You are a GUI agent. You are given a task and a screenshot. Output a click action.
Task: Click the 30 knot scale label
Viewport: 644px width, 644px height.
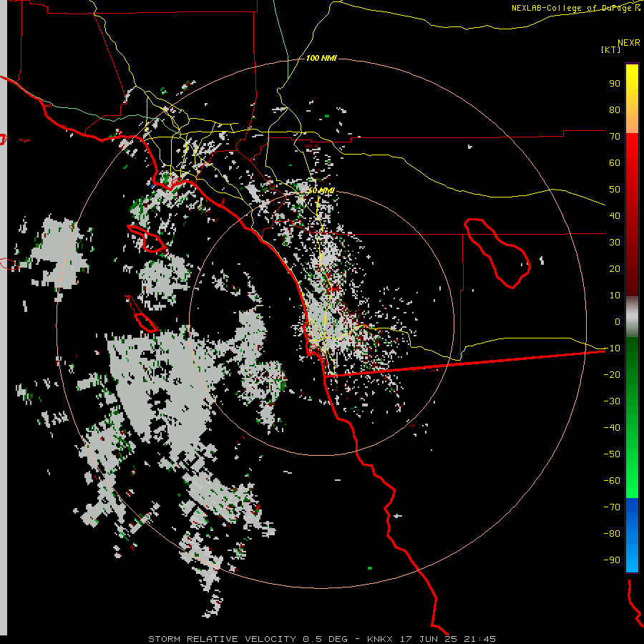tap(615, 243)
